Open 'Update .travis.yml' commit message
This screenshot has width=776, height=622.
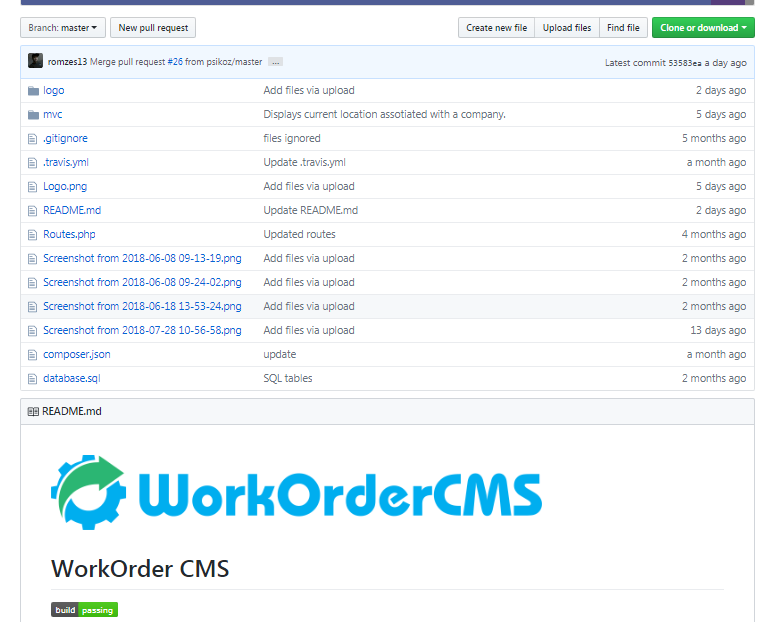click(304, 162)
